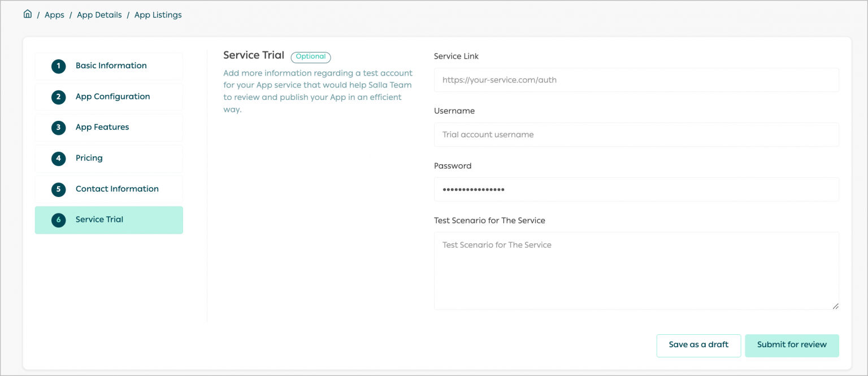Select the Password field
Viewport: 868px width, 376px height.
point(636,189)
